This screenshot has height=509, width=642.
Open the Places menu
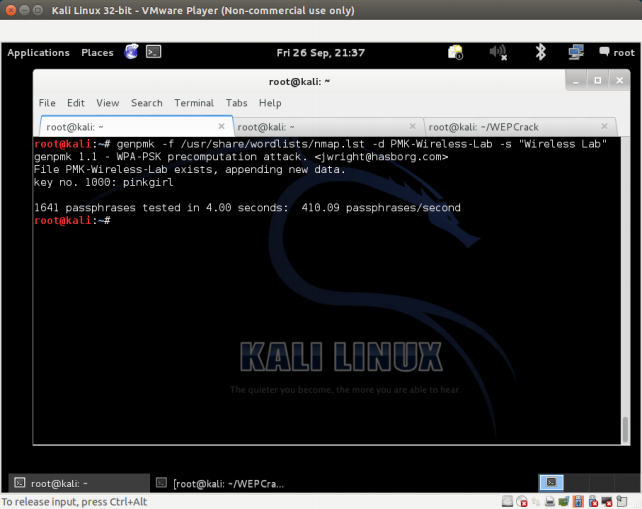click(x=97, y=53)
